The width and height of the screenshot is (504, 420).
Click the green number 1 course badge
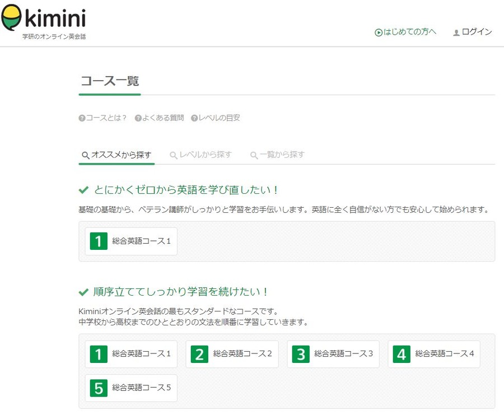[x=98, y=241]
